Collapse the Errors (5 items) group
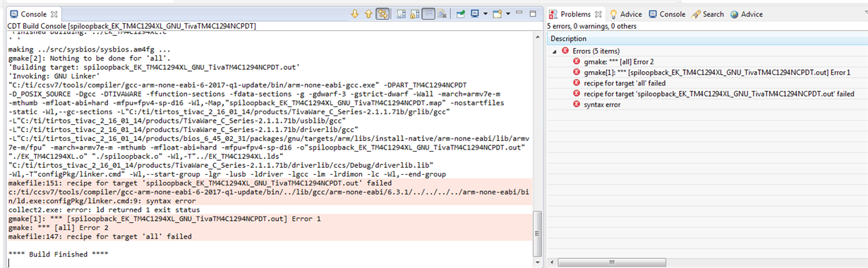The height and width of the screenshot is (268, 868). (x=555, y=51)
